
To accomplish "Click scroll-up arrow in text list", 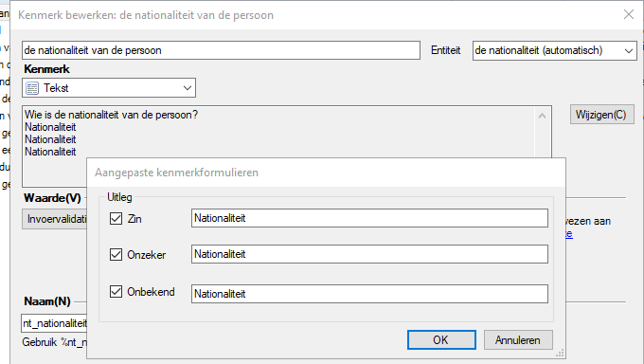I will (x=542, y=116).
